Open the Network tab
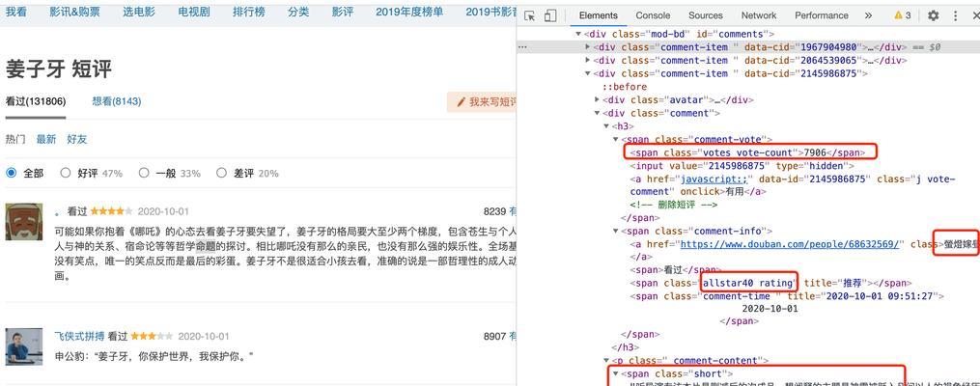980x386 pixels. click(759, 15)
